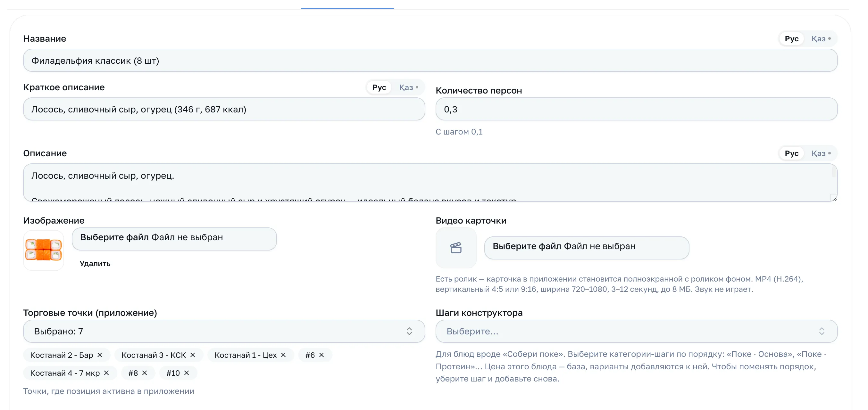Switch Краткое описание to Рус language

(x=379, y=87)
